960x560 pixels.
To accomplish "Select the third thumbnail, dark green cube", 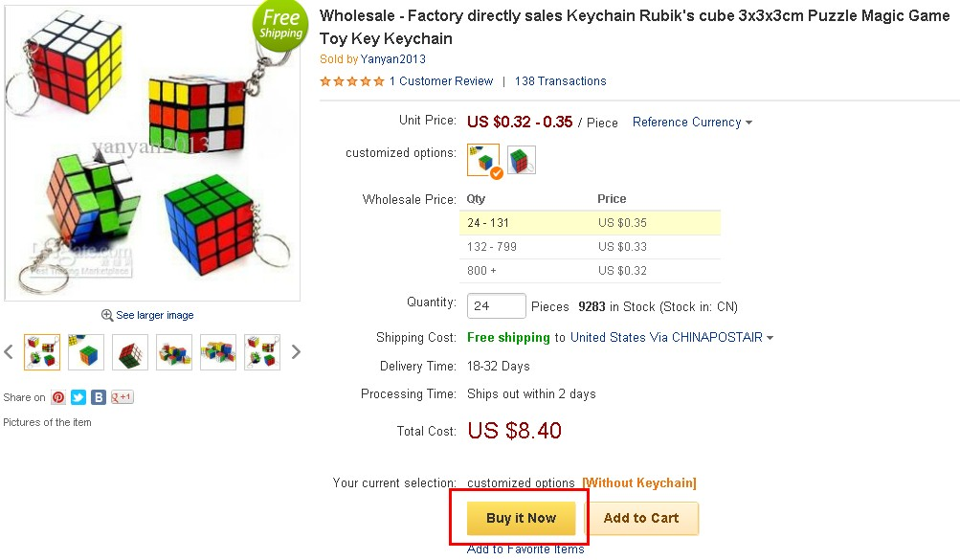I will pos(130,352).
